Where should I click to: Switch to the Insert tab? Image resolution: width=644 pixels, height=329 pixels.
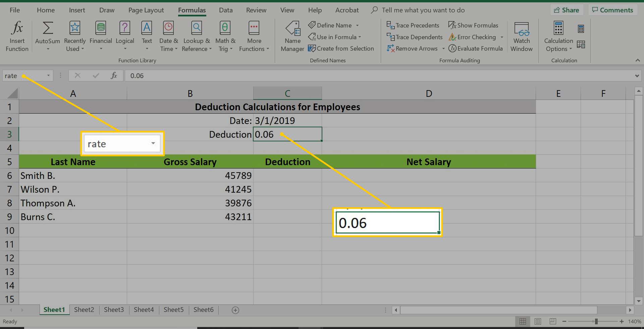77,10
